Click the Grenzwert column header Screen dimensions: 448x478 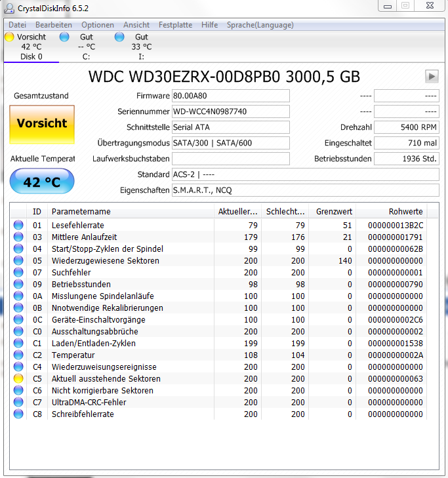332,212
